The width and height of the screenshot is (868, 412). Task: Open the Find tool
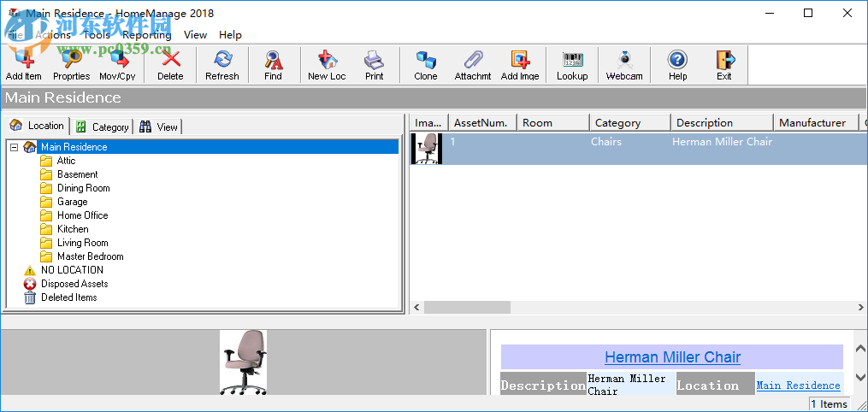point(273,65)
